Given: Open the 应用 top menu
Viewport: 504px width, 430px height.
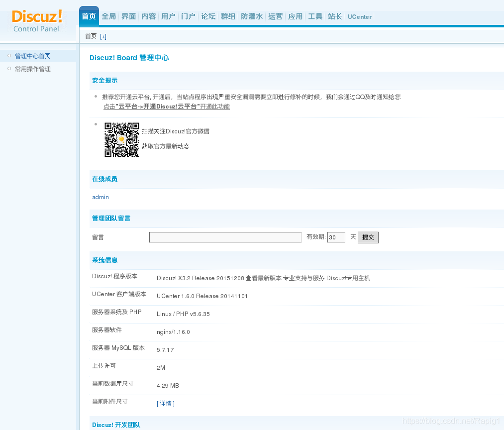Looking at the screenshot, I should 296,16.
